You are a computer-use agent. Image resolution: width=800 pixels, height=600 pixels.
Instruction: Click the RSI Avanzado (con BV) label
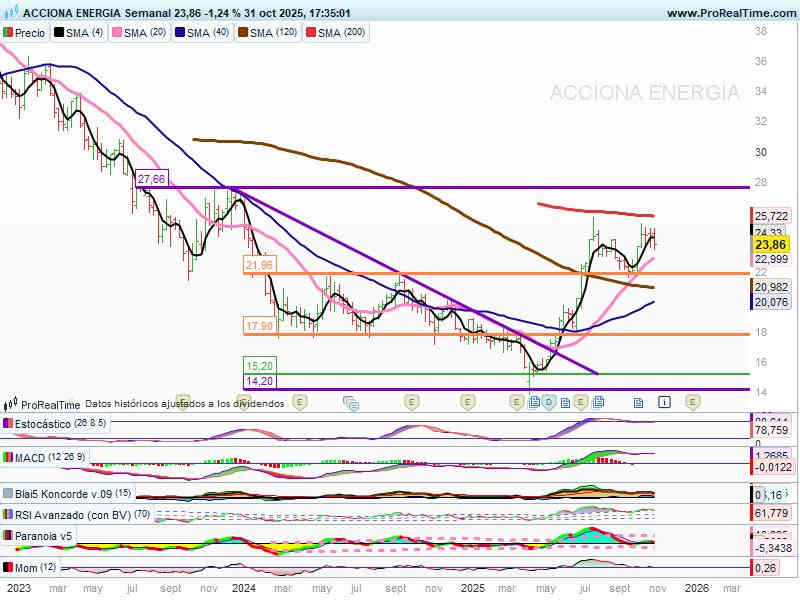(x=67, y=515)
